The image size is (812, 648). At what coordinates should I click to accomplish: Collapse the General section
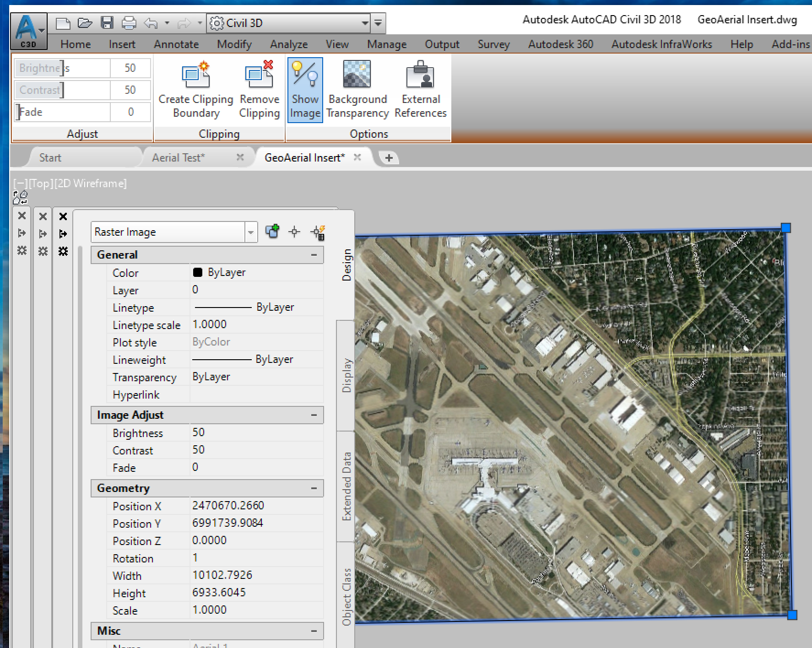click(314, 255)
